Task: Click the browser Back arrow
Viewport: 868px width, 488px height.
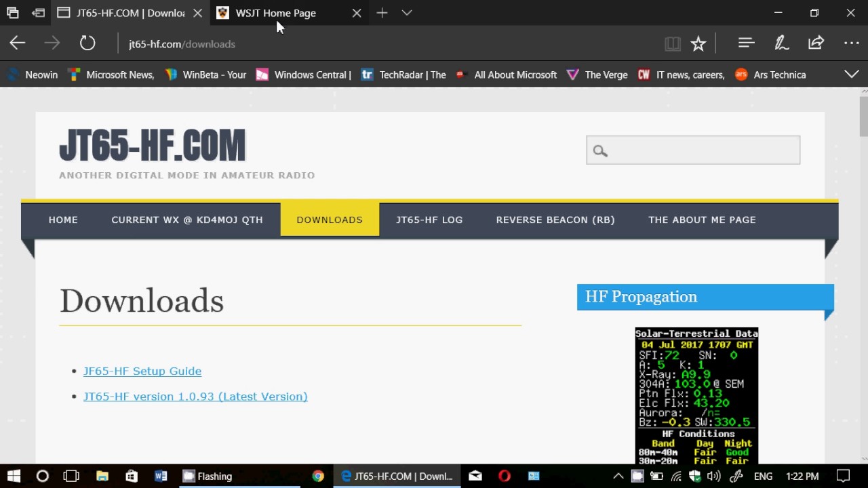Action: tap(18, 43)
